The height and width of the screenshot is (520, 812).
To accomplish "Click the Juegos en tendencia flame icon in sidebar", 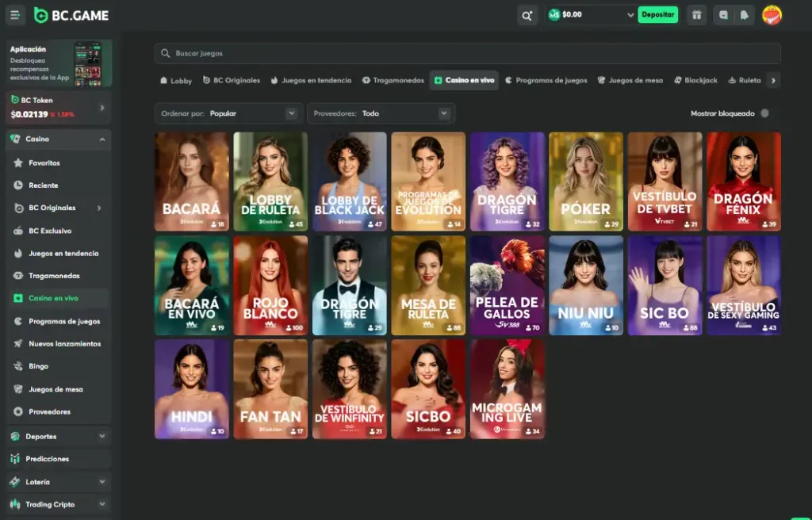I will tap(18, 254).
